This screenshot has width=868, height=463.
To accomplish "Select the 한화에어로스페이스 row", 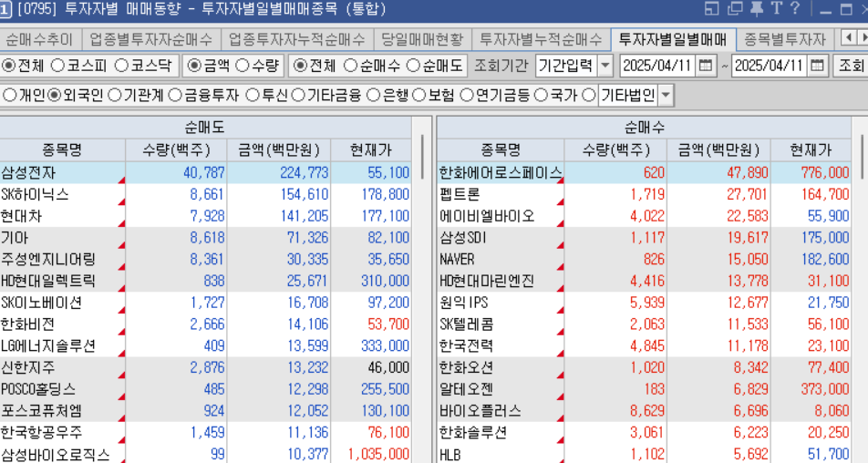I will click(x=644, y=172).
